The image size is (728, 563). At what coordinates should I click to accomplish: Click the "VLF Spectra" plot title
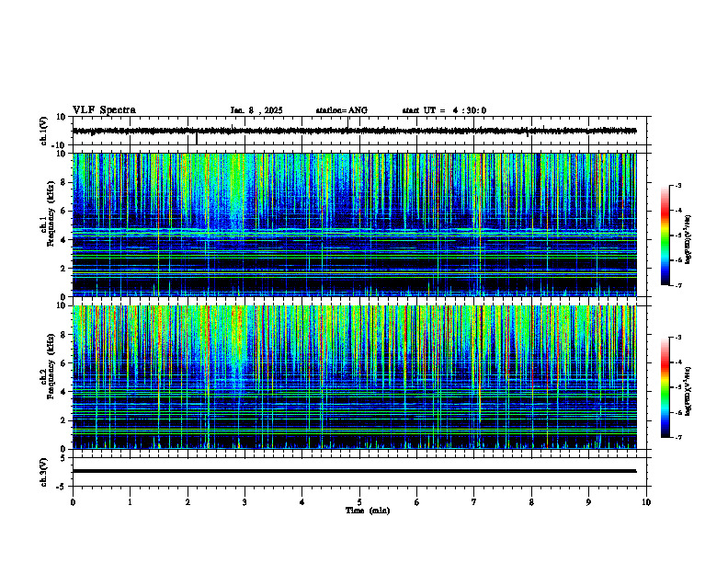coord(105,109)
